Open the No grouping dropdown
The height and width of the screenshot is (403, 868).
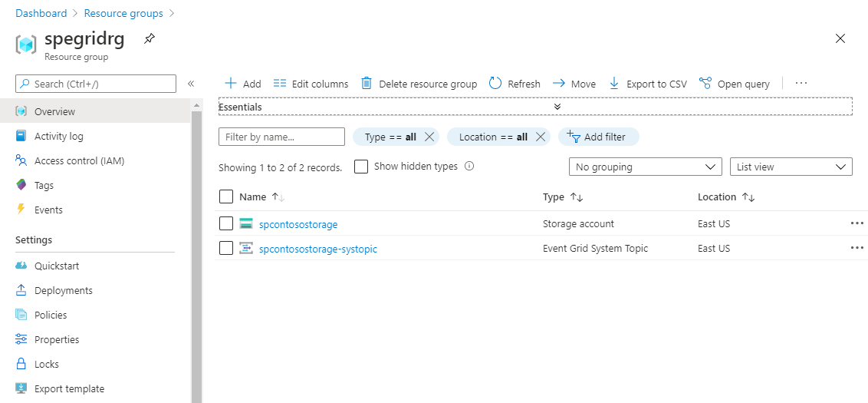(x=645, y=167)
